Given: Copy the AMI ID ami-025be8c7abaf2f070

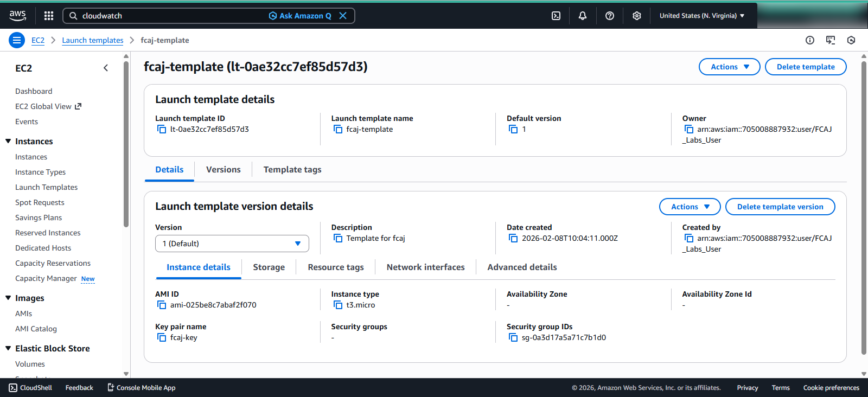Looking at the screenshot, I should 162,305.
